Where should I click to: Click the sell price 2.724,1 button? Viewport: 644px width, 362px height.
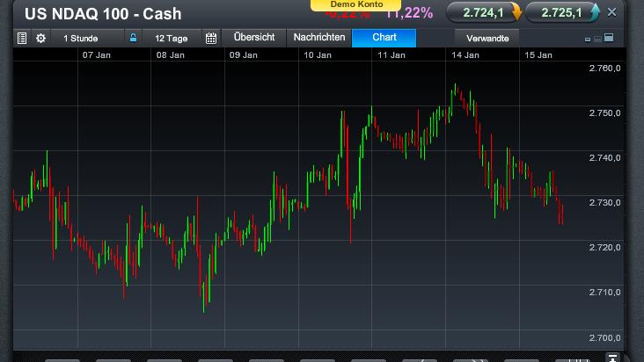tap(478, 13)
